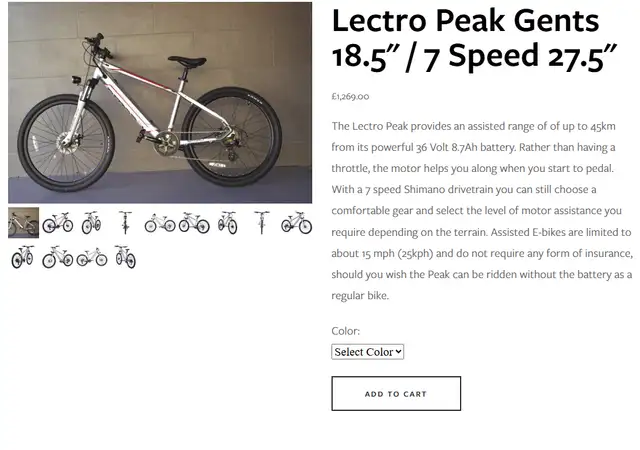
Task: Open the last thumbnail in the bottom row
Action: [125, 257]
